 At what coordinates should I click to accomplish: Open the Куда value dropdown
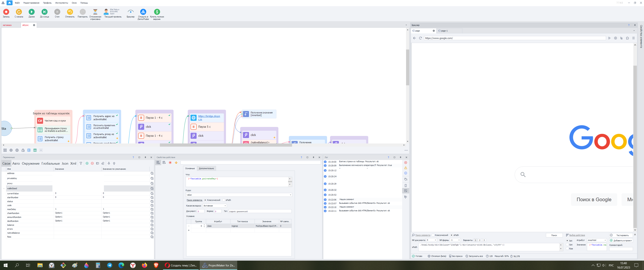290,195
